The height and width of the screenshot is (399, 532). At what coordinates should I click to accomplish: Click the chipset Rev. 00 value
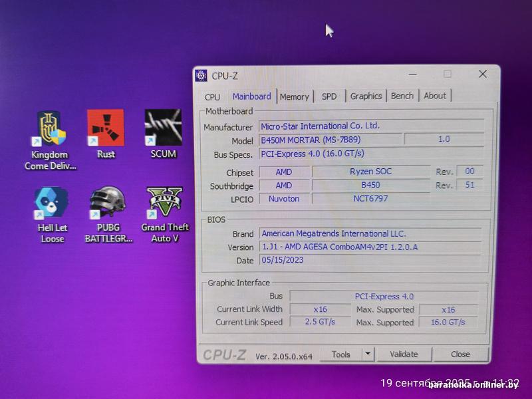click(469, 171)
